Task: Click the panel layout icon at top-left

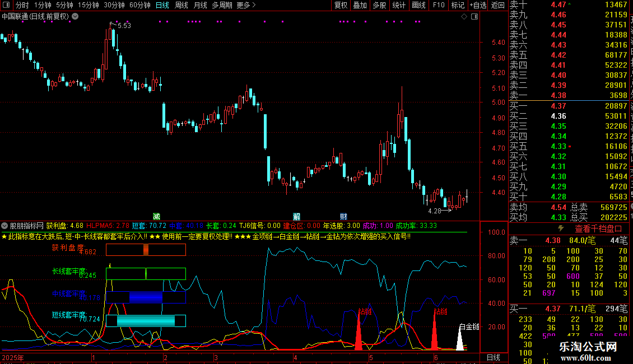Action: 6,5
